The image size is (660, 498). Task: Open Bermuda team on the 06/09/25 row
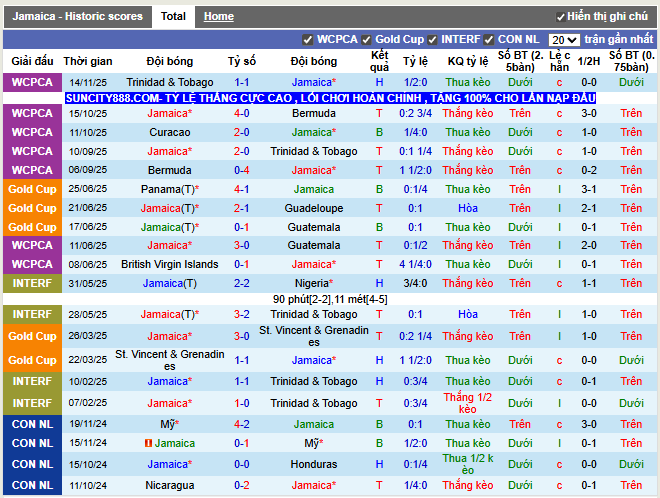[x=170, y=170]
